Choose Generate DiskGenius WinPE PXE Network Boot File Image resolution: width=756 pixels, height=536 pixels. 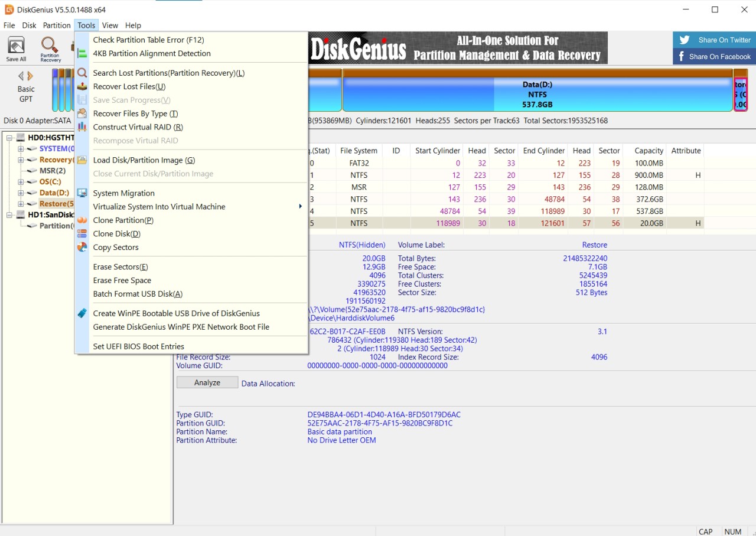coord(191,327)
